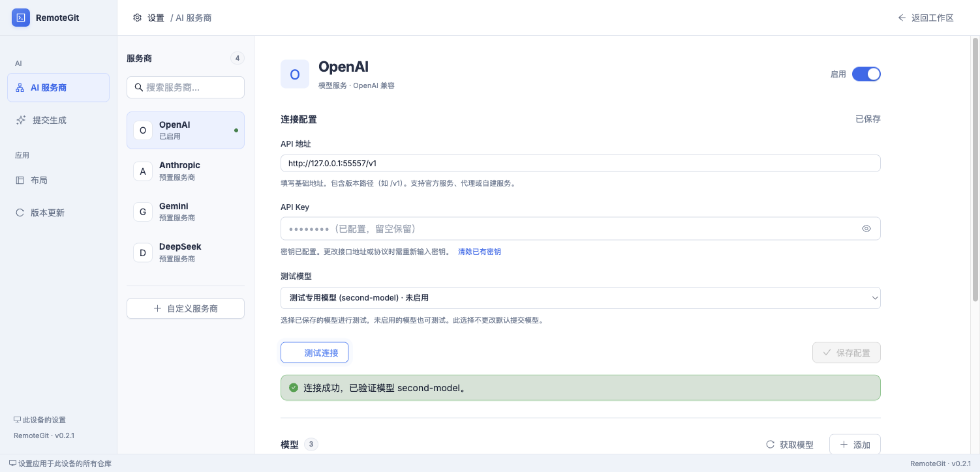Click the 连接配置 section heading
Screen dimensions: 980x472
coord(299,119)
